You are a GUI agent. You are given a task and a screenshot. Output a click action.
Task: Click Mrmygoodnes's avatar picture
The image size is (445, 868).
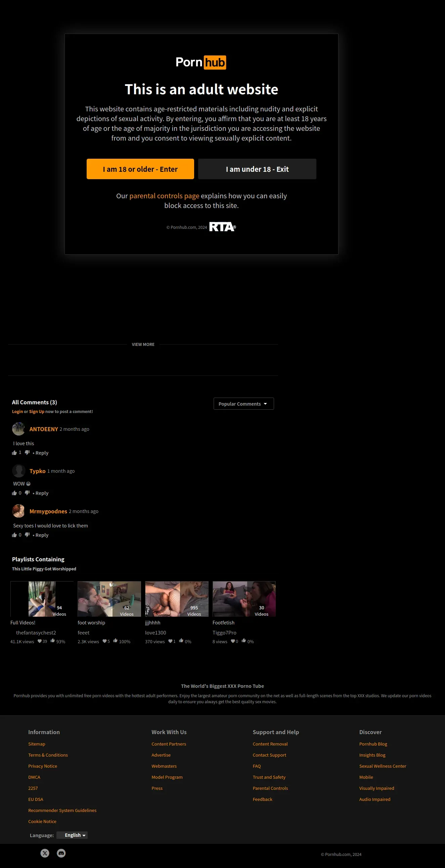click(x=18, y=511)
